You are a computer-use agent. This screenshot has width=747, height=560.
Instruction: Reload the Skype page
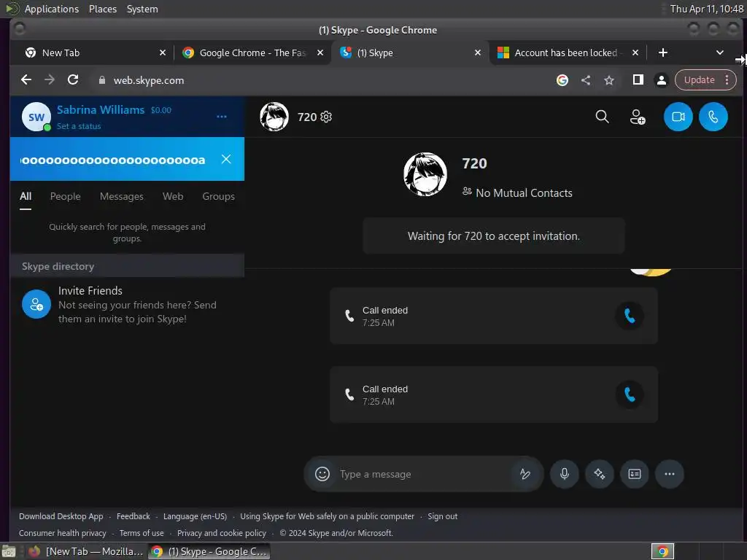tap(73, 80)
